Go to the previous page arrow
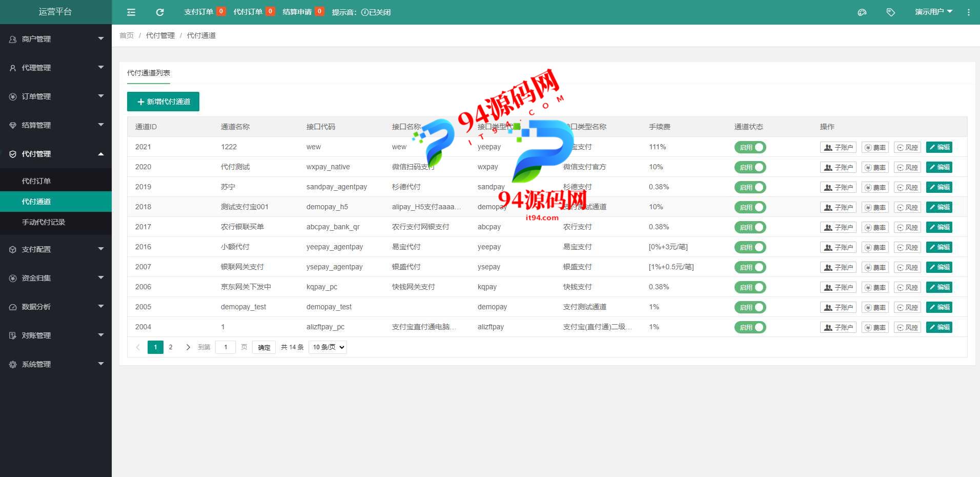The height and width of the screenshot is (477, 980). click(x=138, y=347)
